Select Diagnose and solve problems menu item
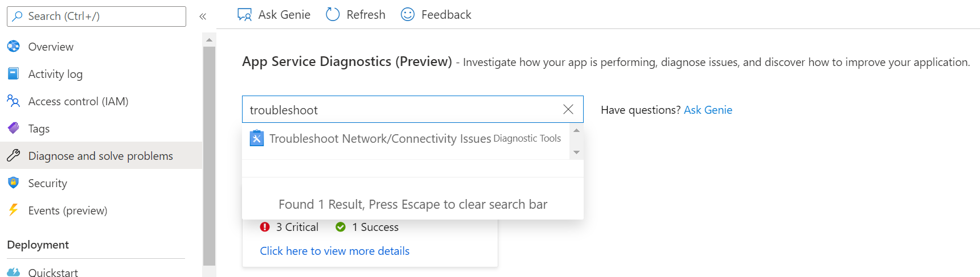This screenshot has height=277, width=980. (100, 156)
